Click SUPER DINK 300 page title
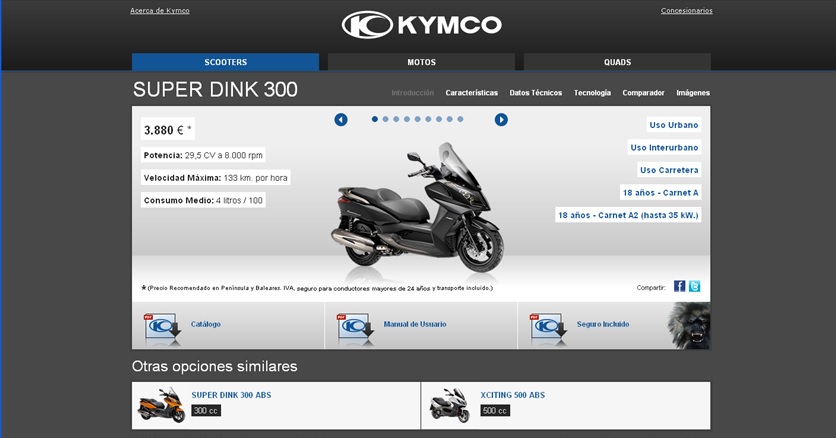The image size is (836, 438). [215, 90]
